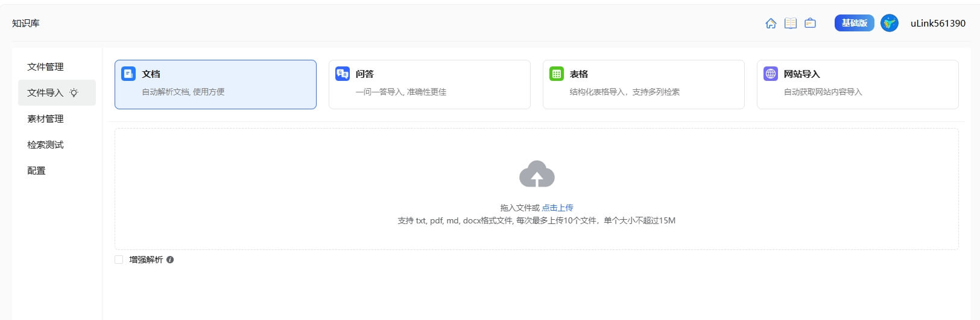Open the book documentation icon
This screenshot has width=980, height=320.
(791, 23)
